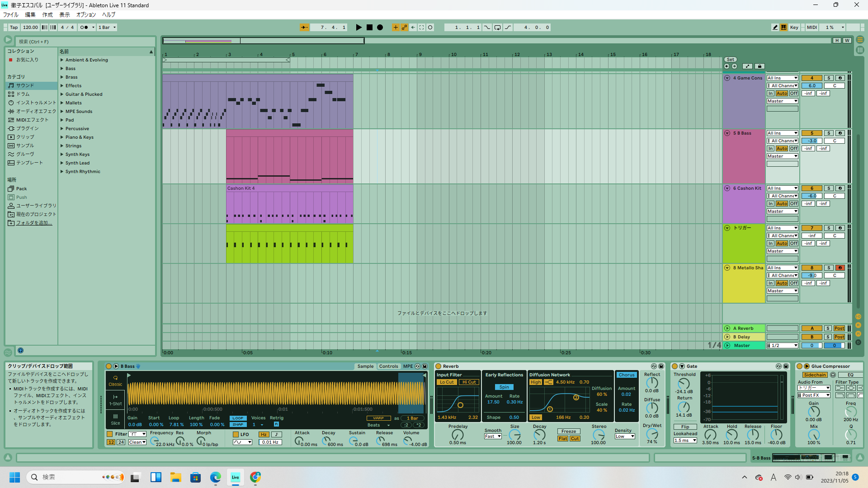Open the 編集 menu
The width and height of the screenshot is (868, 488).
click(x=30, y=15)
